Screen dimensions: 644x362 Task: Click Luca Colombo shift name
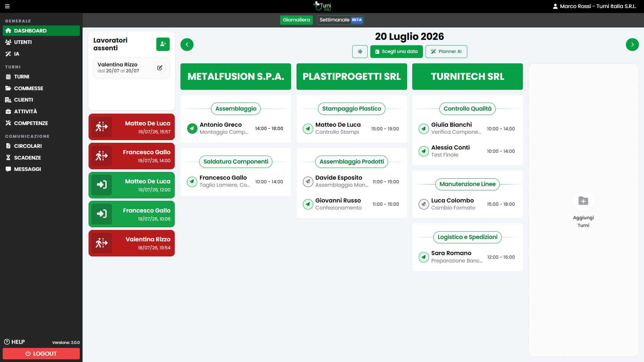click(452, 200)
